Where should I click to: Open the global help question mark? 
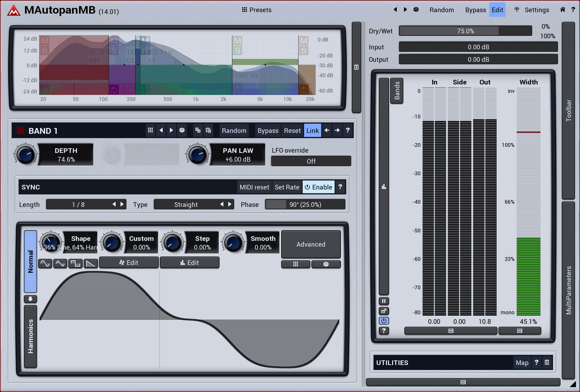(573, 10)
